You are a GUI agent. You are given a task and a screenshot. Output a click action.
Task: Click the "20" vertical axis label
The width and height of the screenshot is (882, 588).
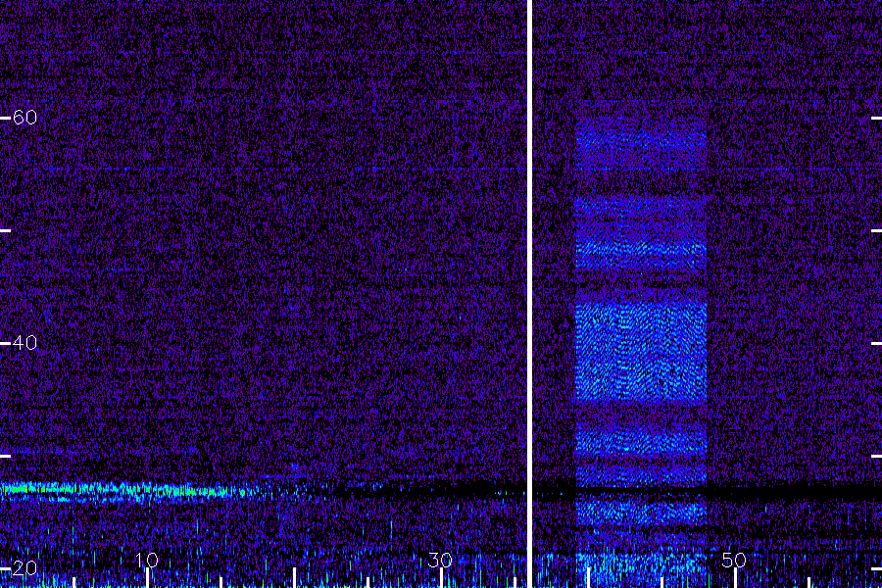[x=24, y=567]
